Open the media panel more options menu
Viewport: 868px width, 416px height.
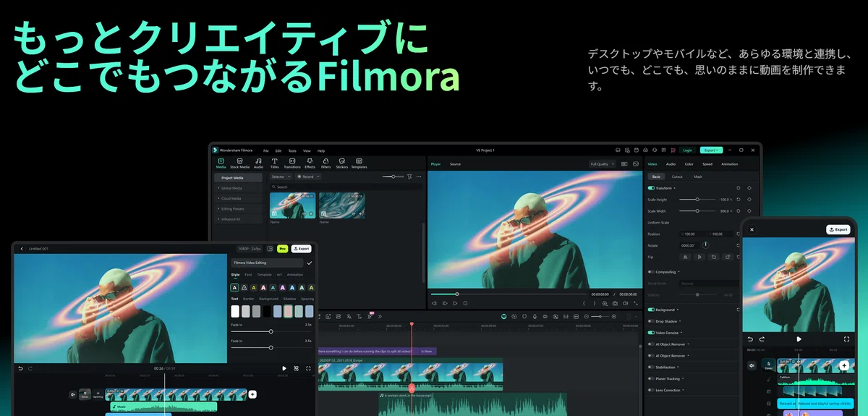click(418, 177)
